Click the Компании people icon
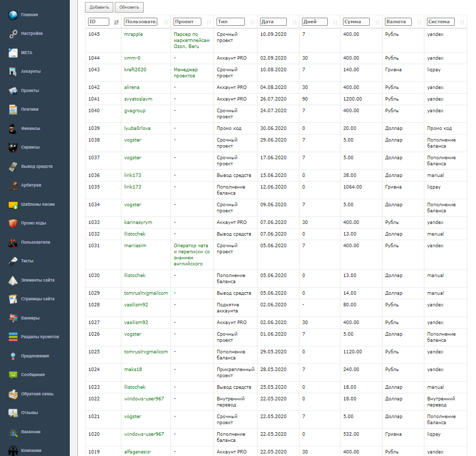The height and width of the screenshot is (456, 476). point(13,451)
